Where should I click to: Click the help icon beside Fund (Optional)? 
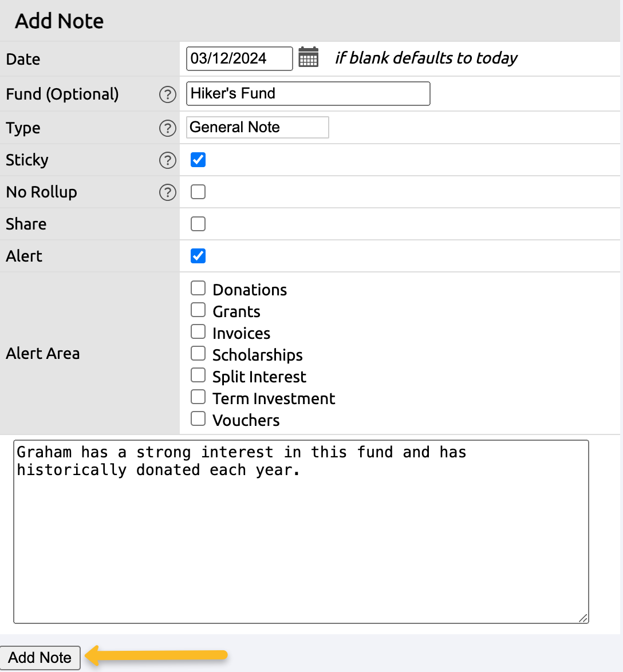[x=167, y=95]
